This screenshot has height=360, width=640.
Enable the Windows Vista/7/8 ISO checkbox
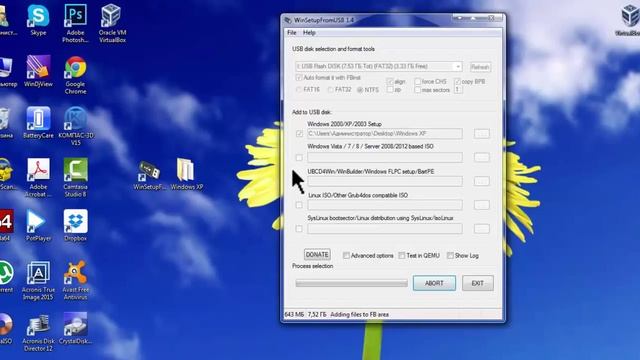click(299, 157)
